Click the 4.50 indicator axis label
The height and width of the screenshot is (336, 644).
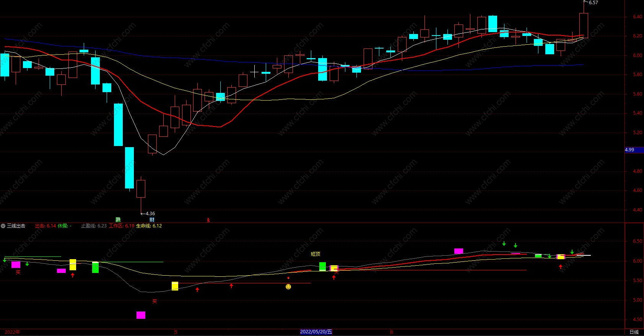click(637, 320)
